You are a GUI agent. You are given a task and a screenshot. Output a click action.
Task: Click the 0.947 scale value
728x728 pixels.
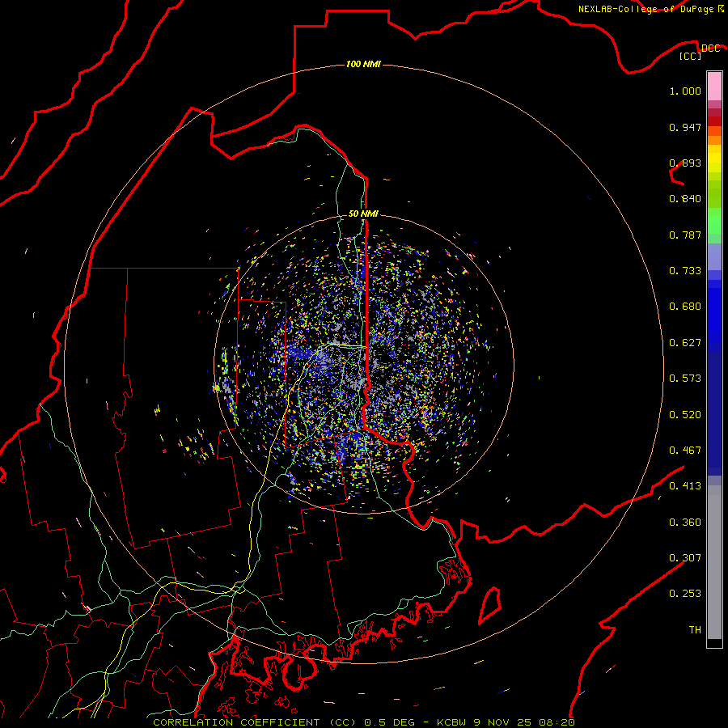(x=685, y=127)
